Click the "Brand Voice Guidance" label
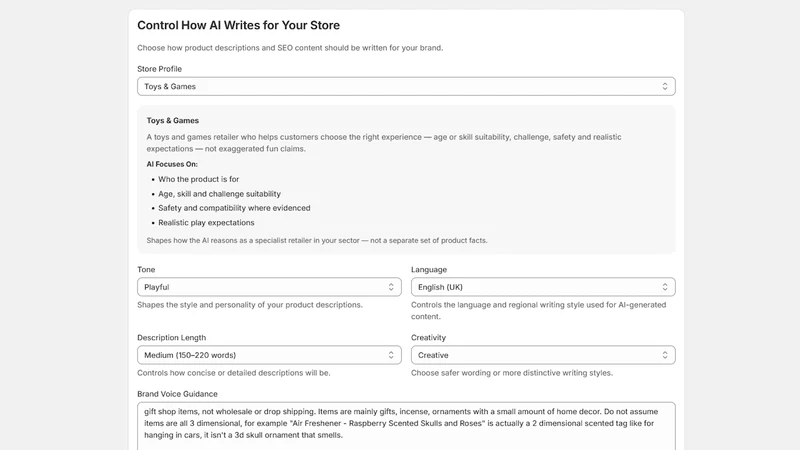 point(177,394)
